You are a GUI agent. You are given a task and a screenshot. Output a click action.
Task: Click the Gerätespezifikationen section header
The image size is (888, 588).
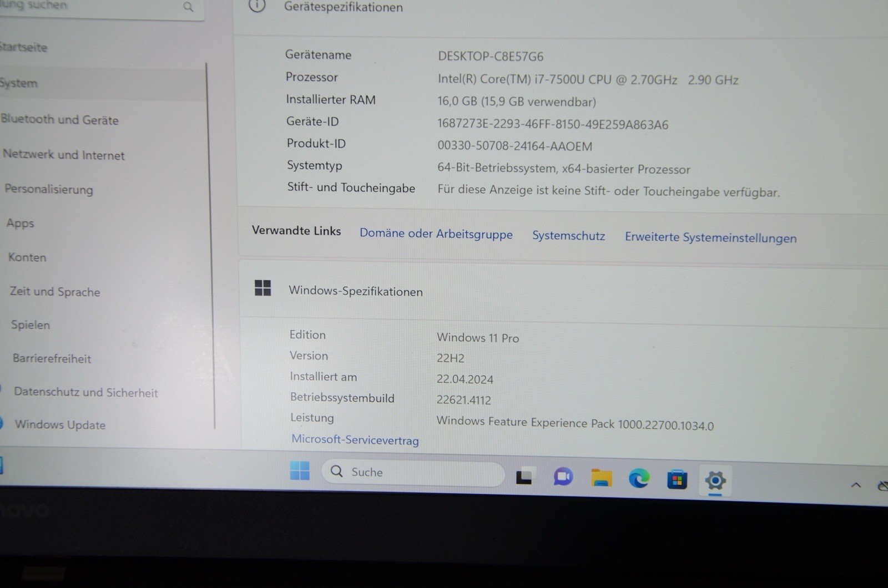(343, 7)
